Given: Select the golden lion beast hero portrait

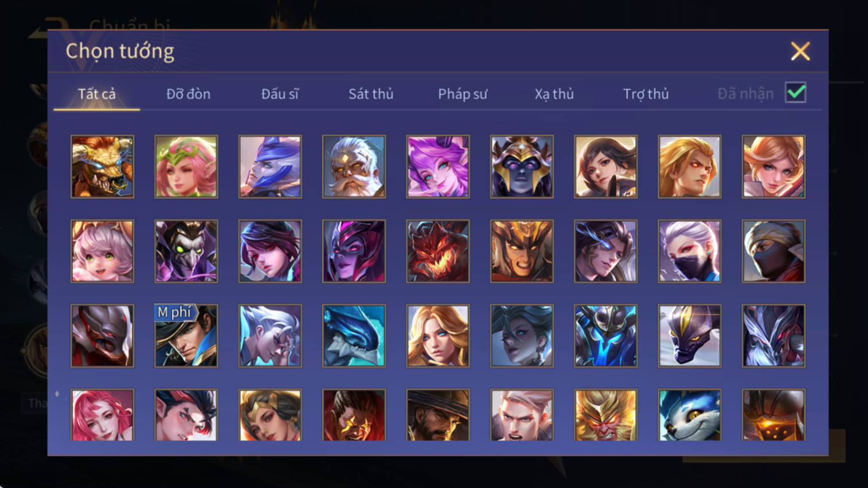Looking at the screenshot, I should click(x=102, y=167).
